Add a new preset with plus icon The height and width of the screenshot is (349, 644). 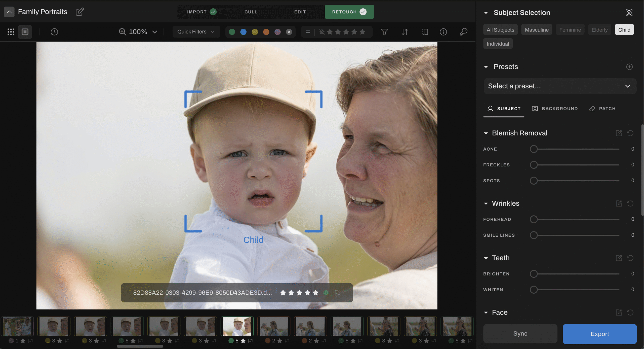tap(629, 67)
